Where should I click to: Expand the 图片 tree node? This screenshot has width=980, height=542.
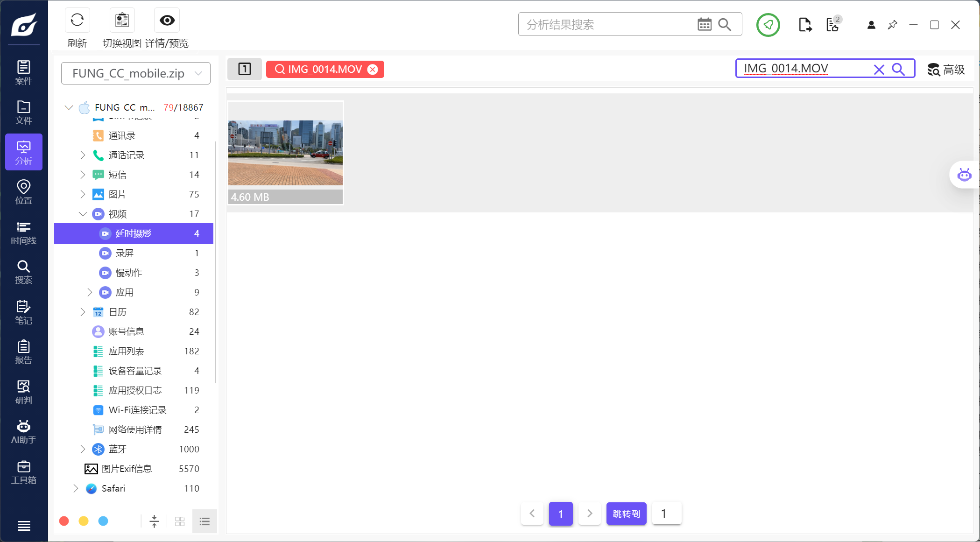(x=83, y=194)
